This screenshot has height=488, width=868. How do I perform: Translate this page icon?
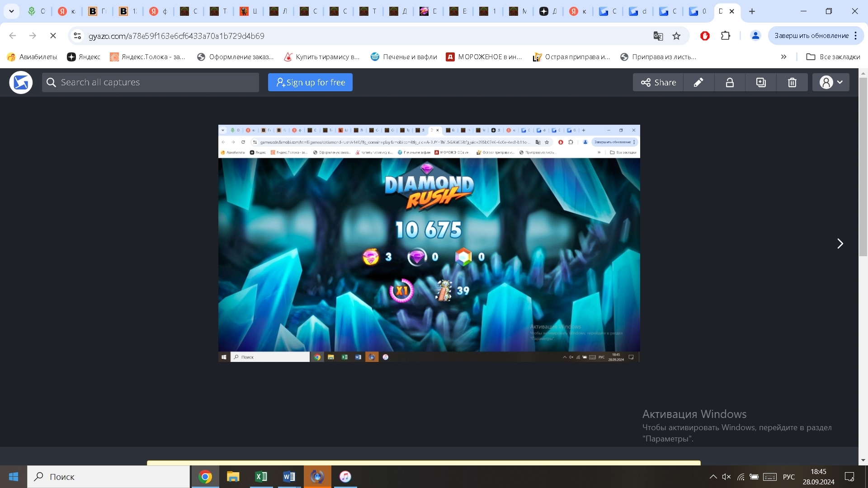pyautogui.click(x=658, y=36)
